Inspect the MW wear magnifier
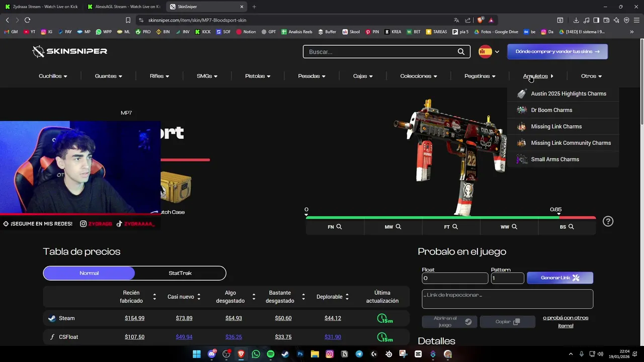Screen dimensions: 644x362 pyautogui.click(x=398, y=227)
